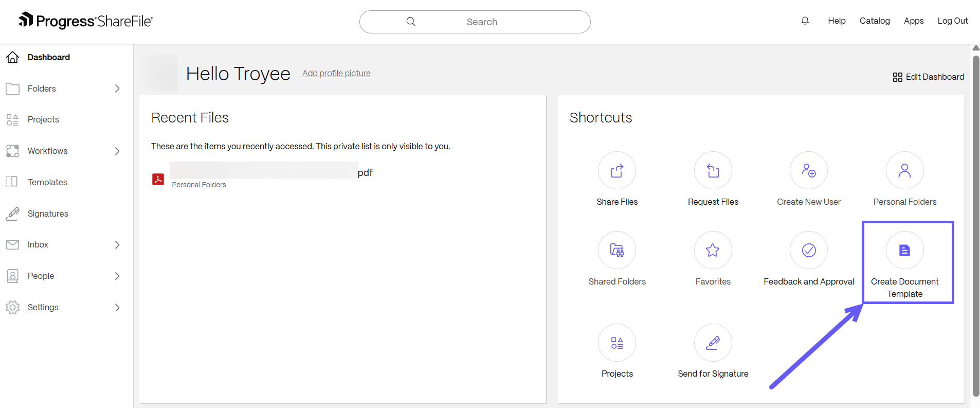
Task: Click the Favorites star icon
Action: pos(713,251)
